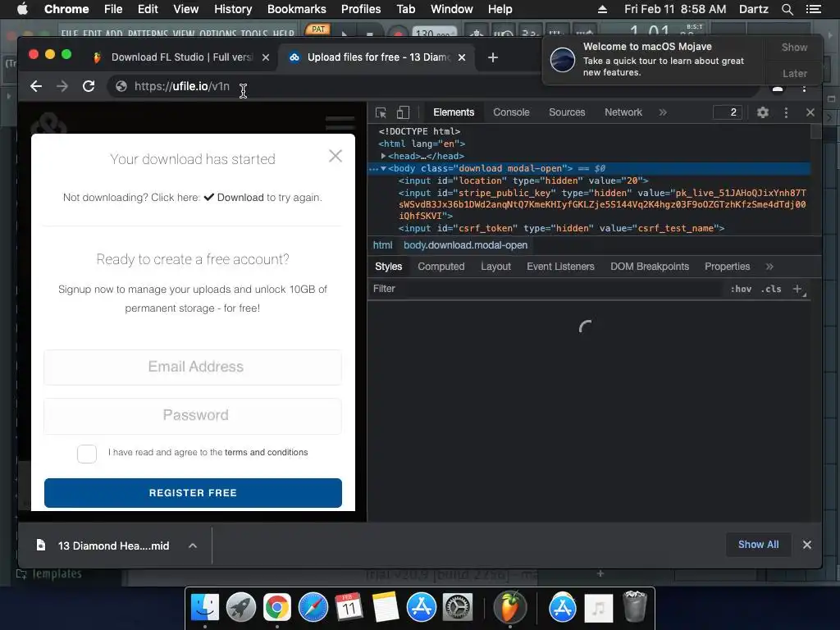
Task: Click Show on the Mojave notification
Action: (794, 47)
